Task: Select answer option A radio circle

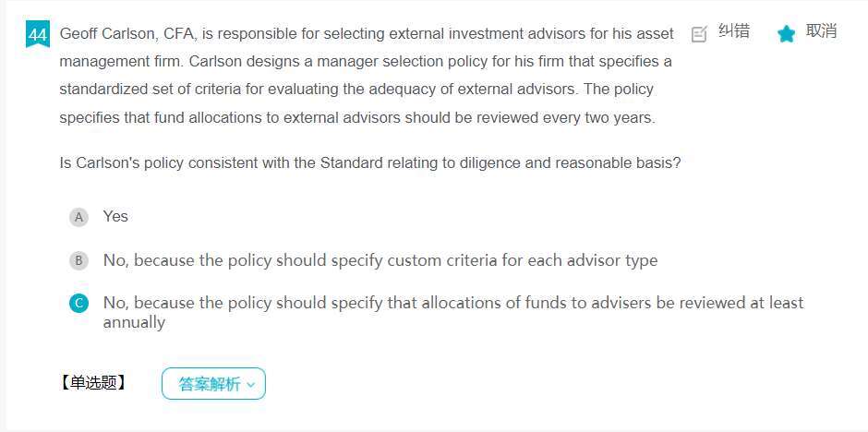Action: [x=79, y=217]
